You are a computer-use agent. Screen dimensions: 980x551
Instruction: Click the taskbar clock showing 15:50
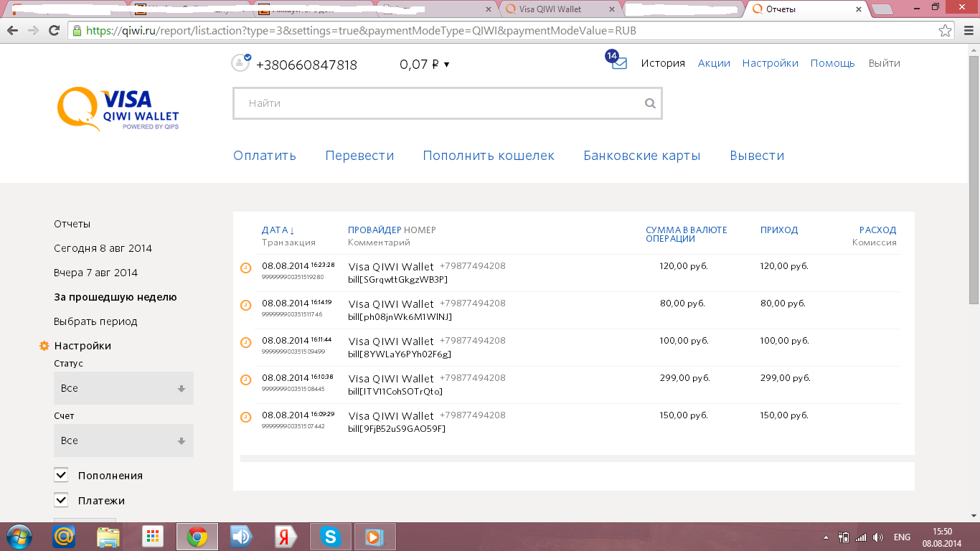tap(942, 532)
